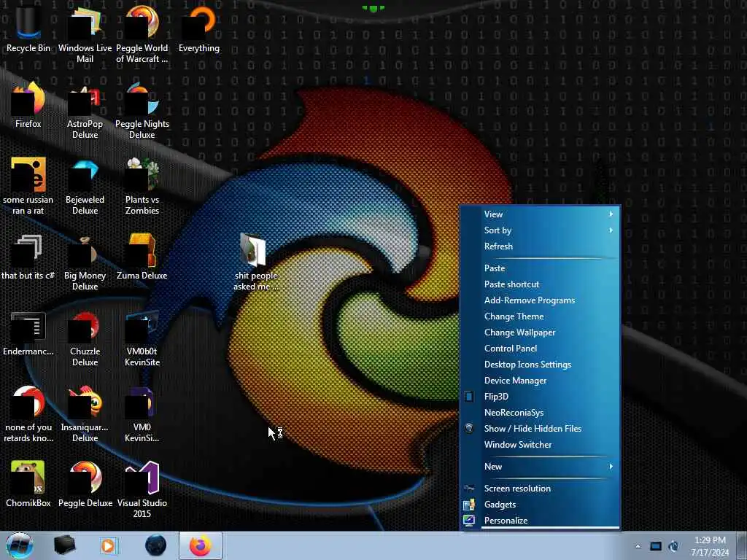This screenshot has height=560, width=747.
Task: Open Device Manager from context menu
Action: (541, 381)
